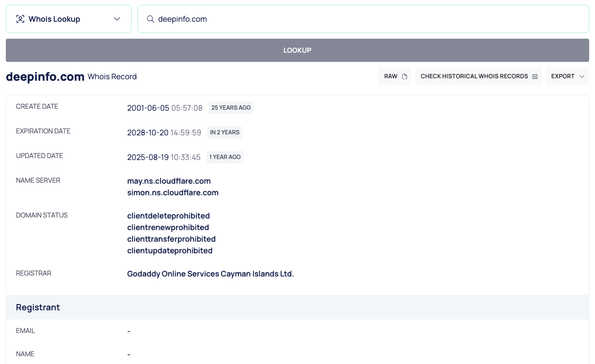The width and height of the screenshot is (595, 364).
Task: Click the Registrant EMAIL label
Action: point(25,331)
